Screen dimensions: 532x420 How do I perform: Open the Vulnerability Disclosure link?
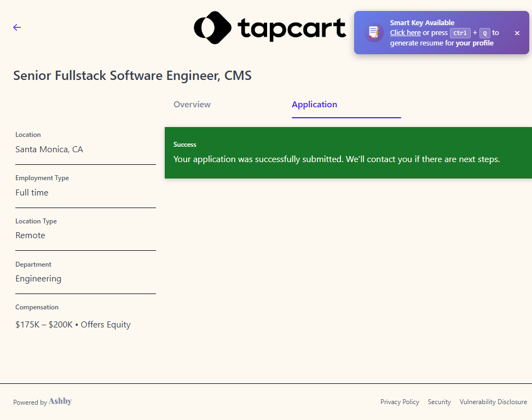click(x=493, y=402)
